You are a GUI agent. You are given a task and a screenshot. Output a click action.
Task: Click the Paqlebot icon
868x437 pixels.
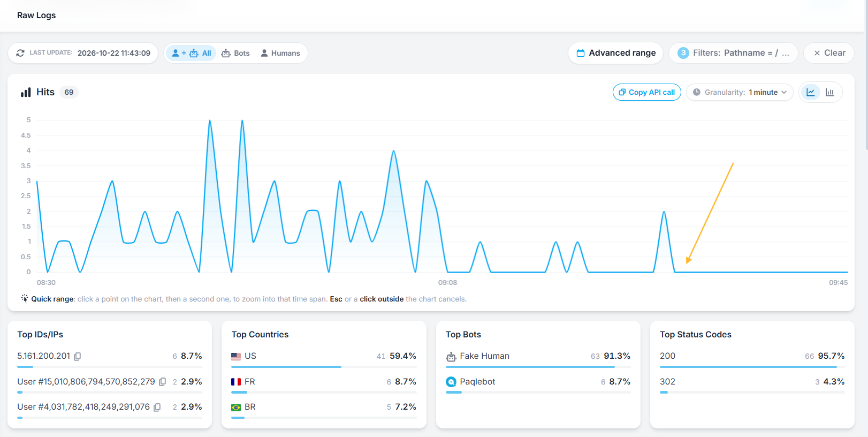(451, 382)
